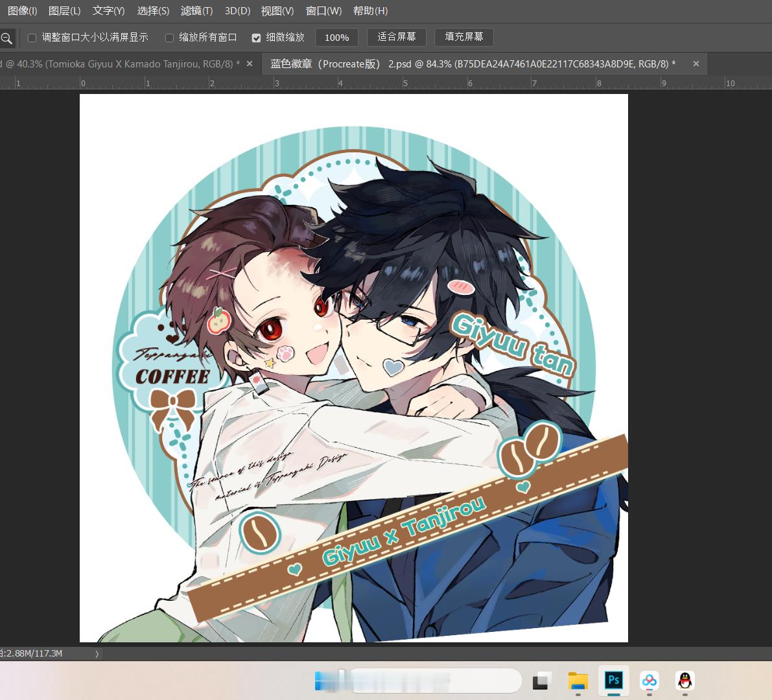Open the QQ penguin taskbar icon
Viewport: 772px width, 700px height.
(x=685, y=681)
